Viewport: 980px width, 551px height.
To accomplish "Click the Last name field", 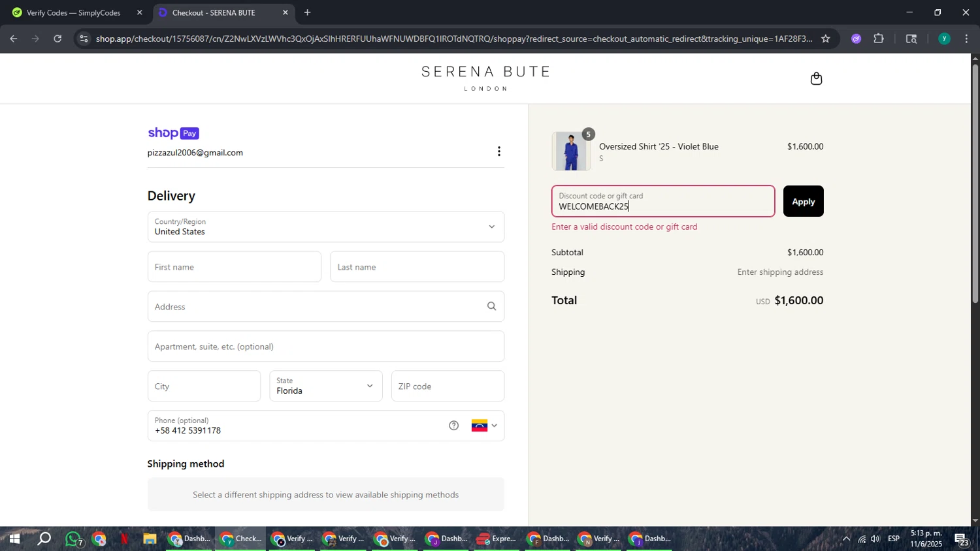I will tap(417, 267).
